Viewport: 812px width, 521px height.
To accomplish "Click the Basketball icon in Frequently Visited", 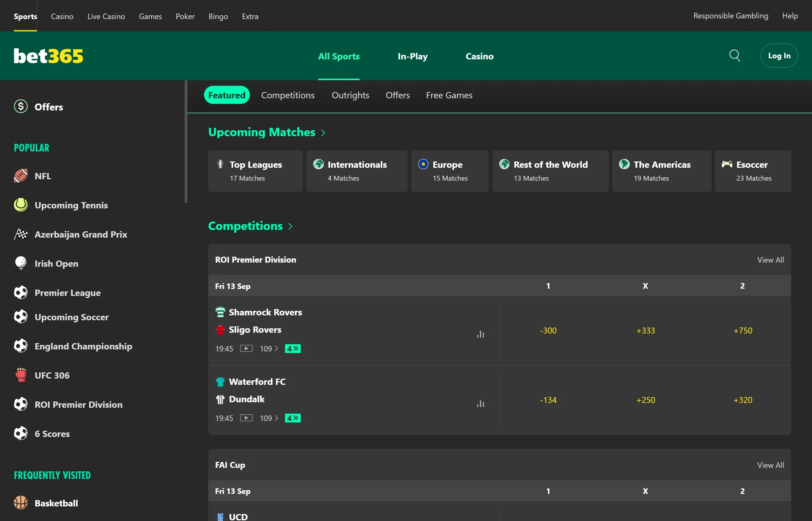I will 21,503.
